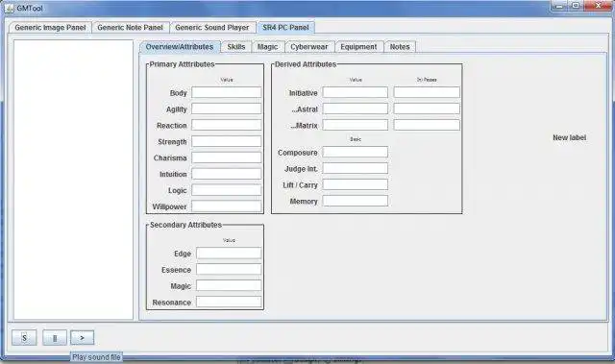
Task: Click the Matrix passes field
Action: 427,125
